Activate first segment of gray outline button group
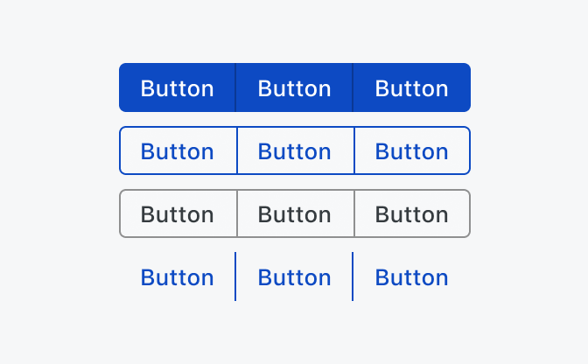The width and height of the screenshot is (588, 364). (178, 213)
